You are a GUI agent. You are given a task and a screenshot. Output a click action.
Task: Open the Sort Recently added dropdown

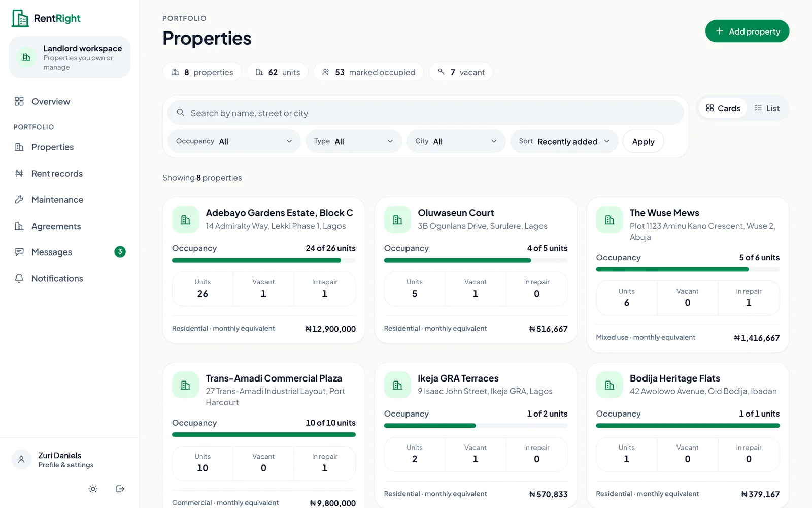click(564, 141)
